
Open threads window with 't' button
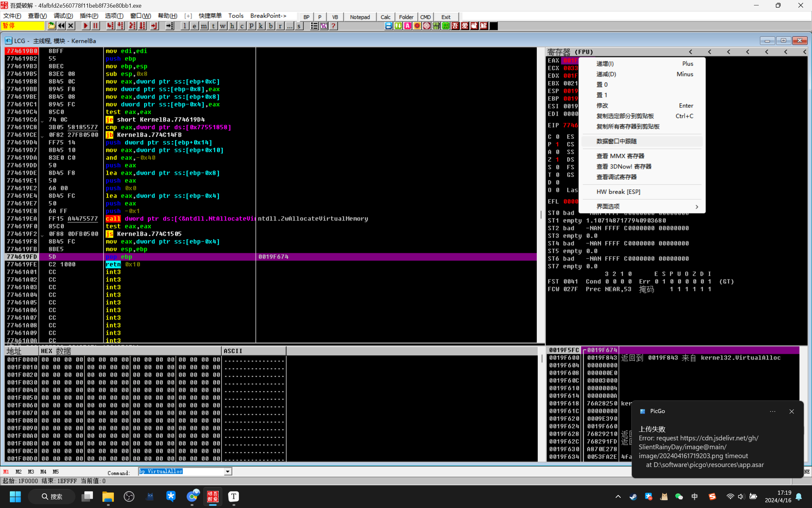coord(213,26)
